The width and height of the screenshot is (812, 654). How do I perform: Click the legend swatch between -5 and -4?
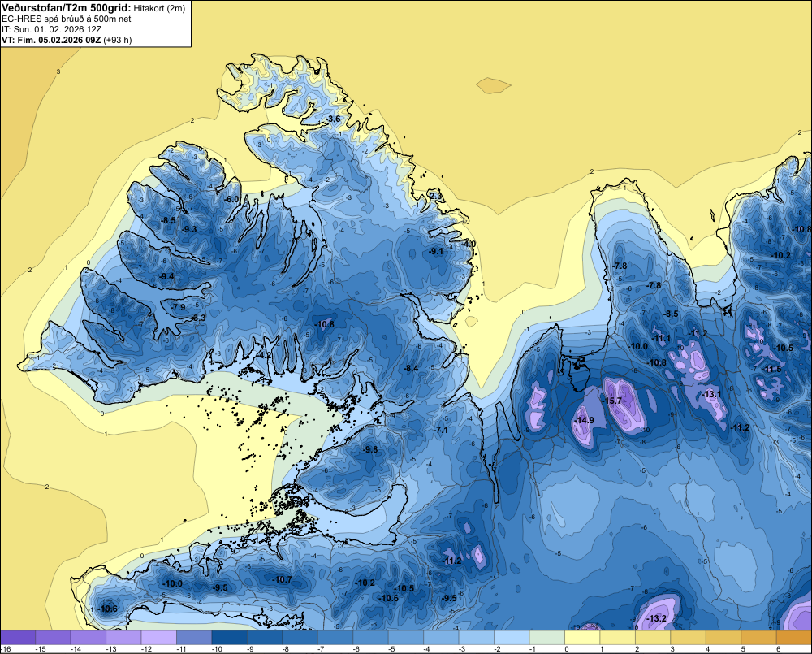click(406, 638)
